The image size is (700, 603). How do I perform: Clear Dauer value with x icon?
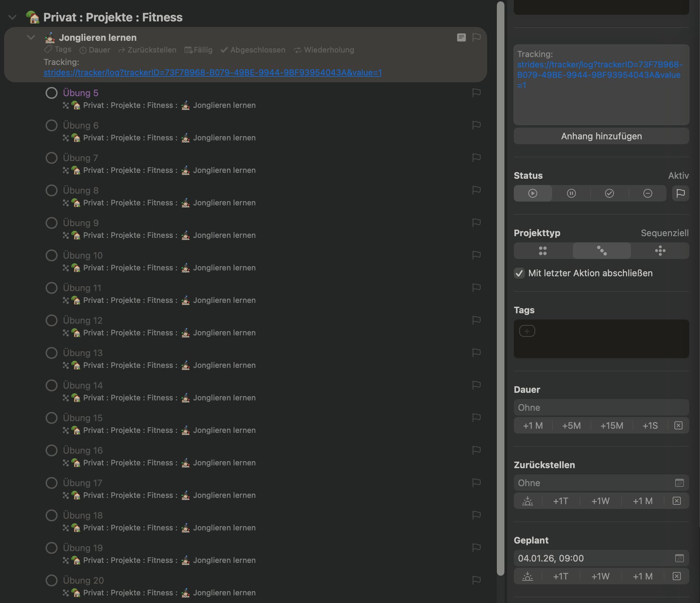coord(678,426)
